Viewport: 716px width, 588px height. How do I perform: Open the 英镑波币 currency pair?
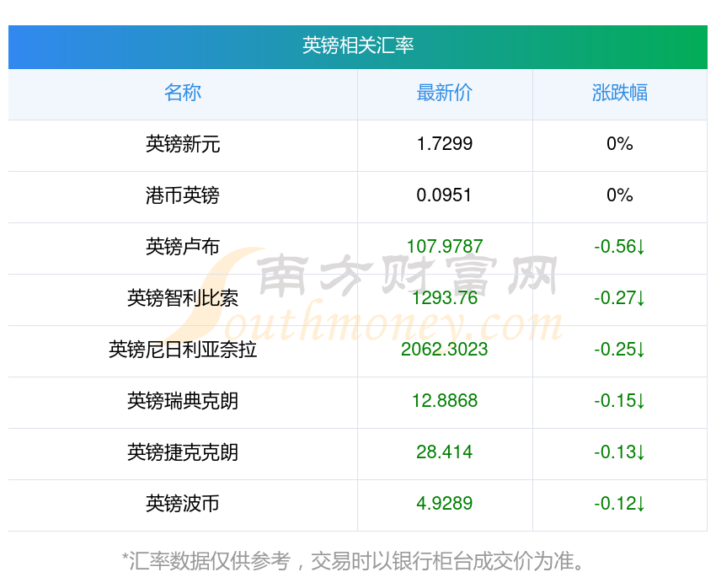(x=183, y=504)
